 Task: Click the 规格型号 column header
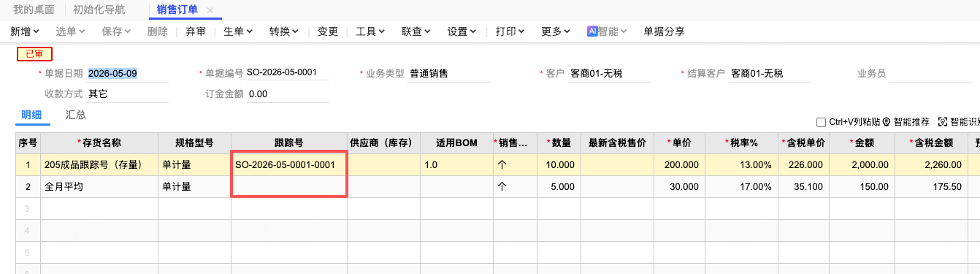coord(194,143)
